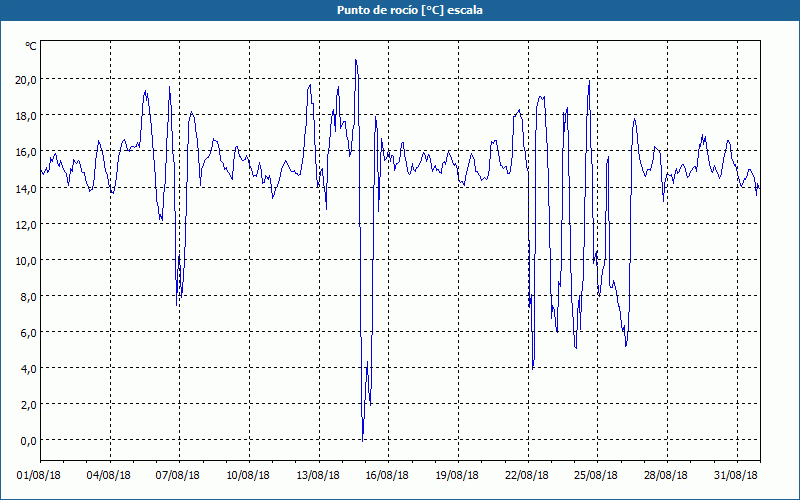800x500 pixels.
Task: Click the 20,0 y-axis label
Action: 28,80
